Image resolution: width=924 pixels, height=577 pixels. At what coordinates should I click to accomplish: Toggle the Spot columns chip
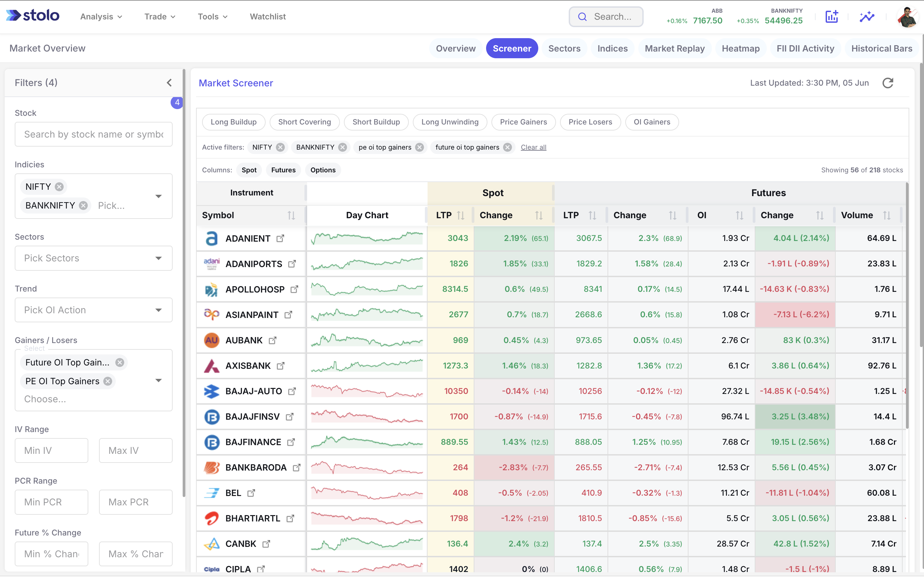pos(249,170)
